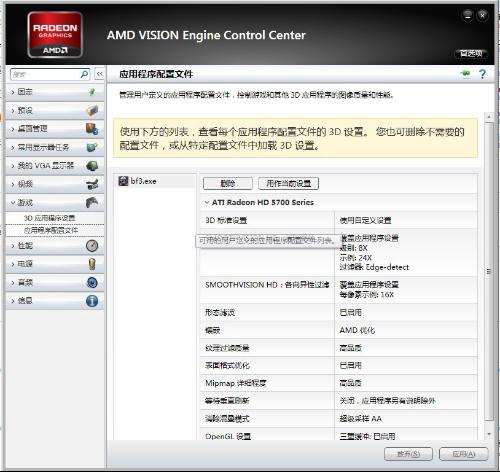Open 3D 应用程序设置 in sidebar

click(x=49, y=218)
